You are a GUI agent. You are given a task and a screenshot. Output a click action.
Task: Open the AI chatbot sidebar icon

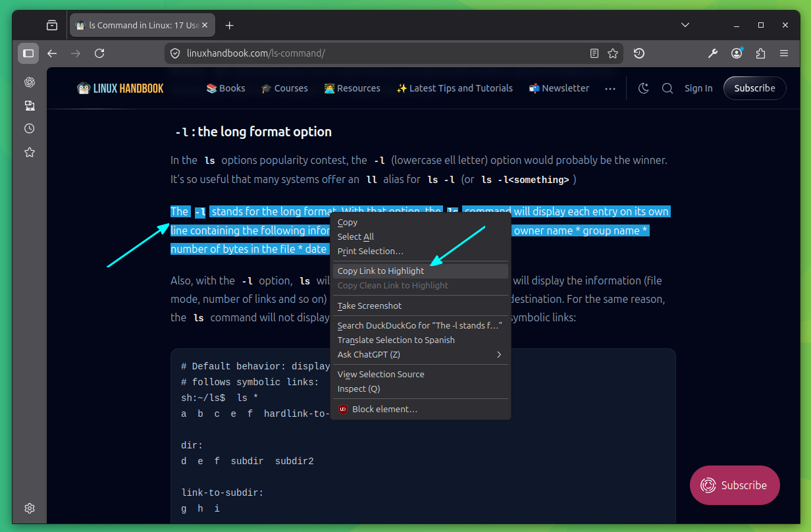(x=30, y=82)
